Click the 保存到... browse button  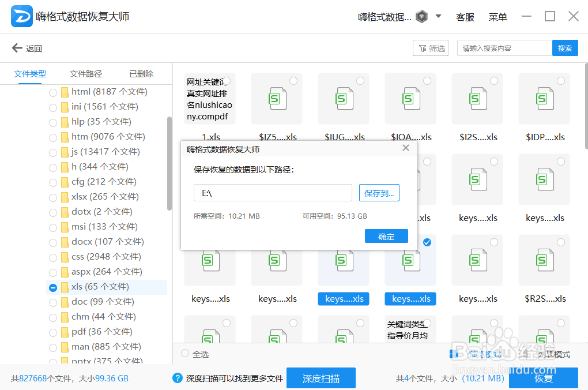379,192
